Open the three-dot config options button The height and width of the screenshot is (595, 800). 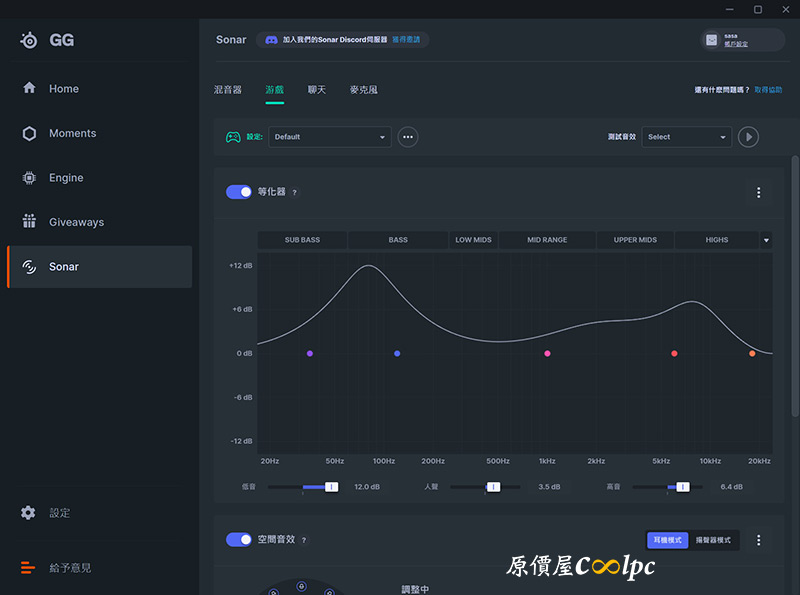[x=408, y=137]
